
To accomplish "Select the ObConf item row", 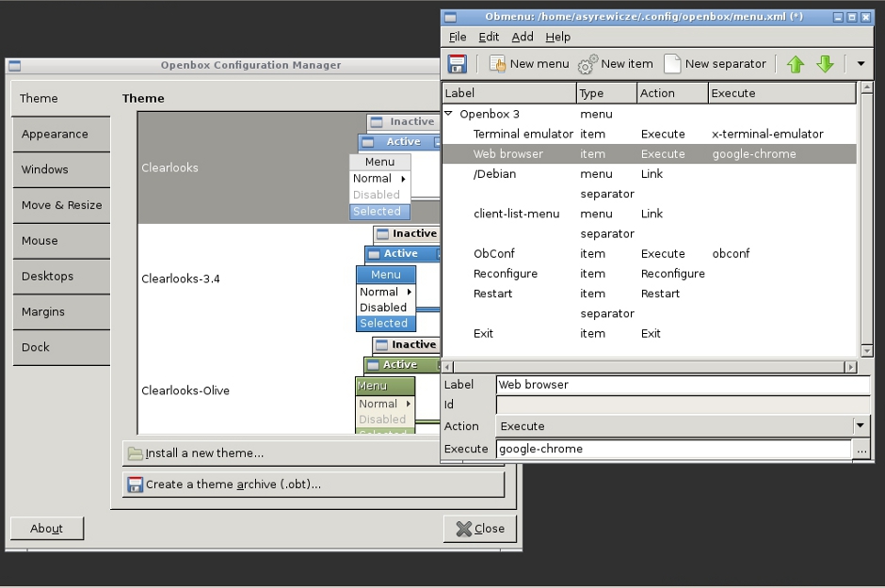I will click(649, 254).
